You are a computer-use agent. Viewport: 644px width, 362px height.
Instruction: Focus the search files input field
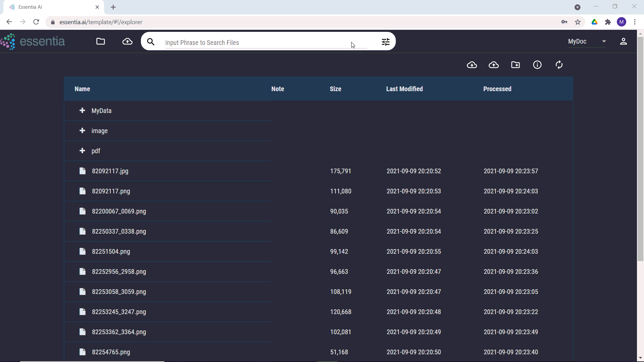pos(258,43)
